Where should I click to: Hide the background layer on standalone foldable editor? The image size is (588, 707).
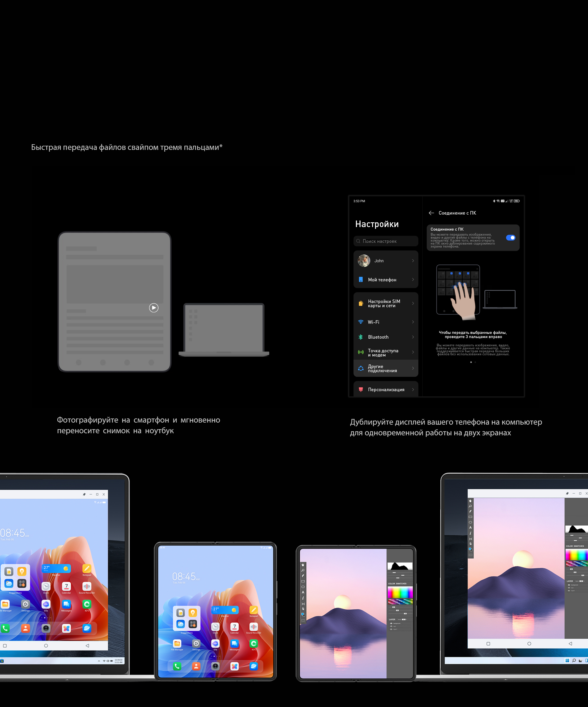click(391, 623)
